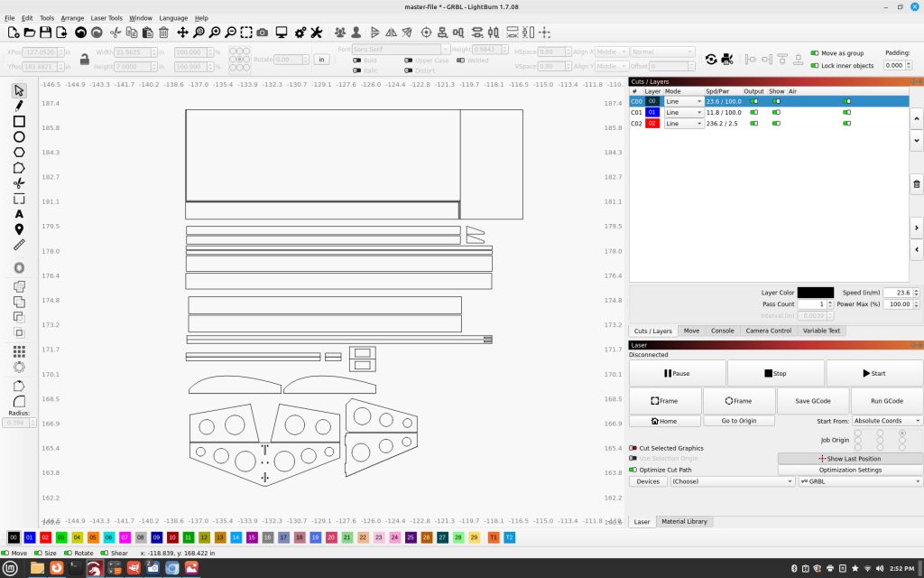Enable Cut Selected Graphics switch

(x=633, y=448)
